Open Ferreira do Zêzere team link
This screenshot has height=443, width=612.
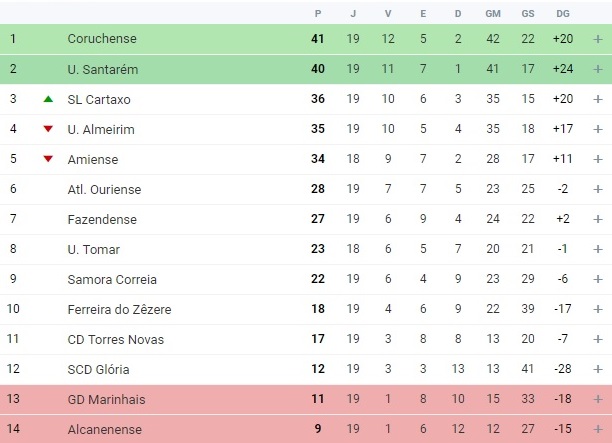point(119,310)
